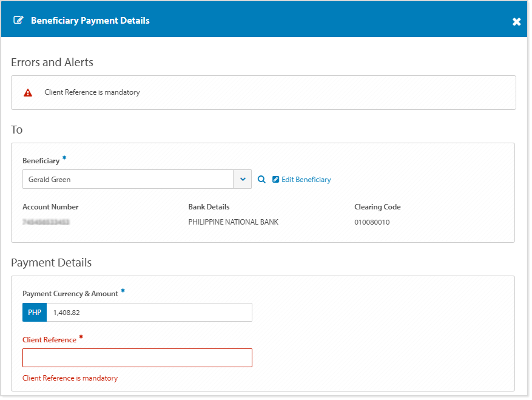Click the edit pencil icon in header
Image resolution: width=532 pixels, height=400 pixels.
tap(18, 21)
